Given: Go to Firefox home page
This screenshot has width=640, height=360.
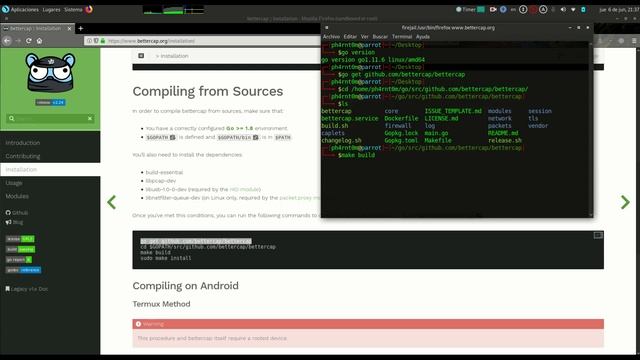Looking at the screenshot, I should (x=39, y=40).
